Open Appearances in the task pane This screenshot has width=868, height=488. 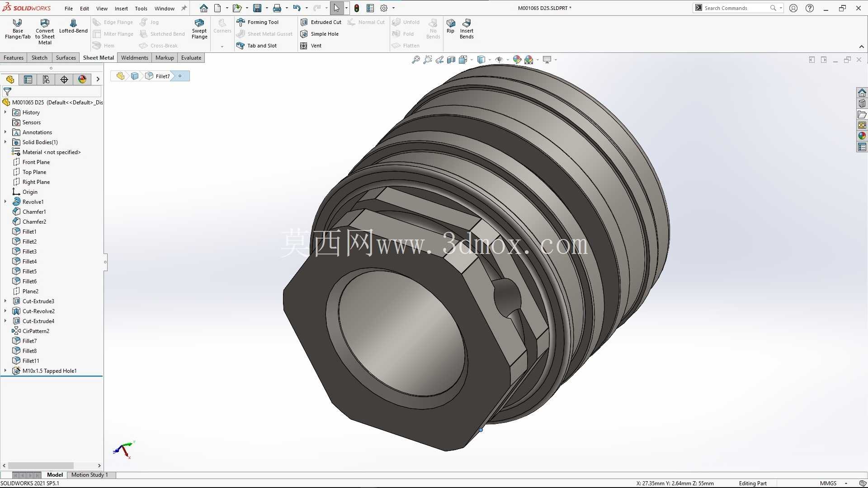pyautogui.click(x=862, y=136)
